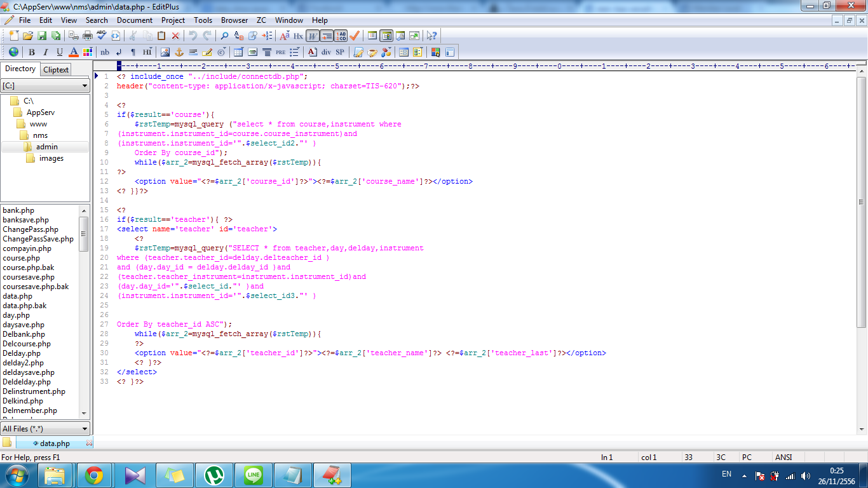Click the Redo arrow icon

[x=207, y=36]
